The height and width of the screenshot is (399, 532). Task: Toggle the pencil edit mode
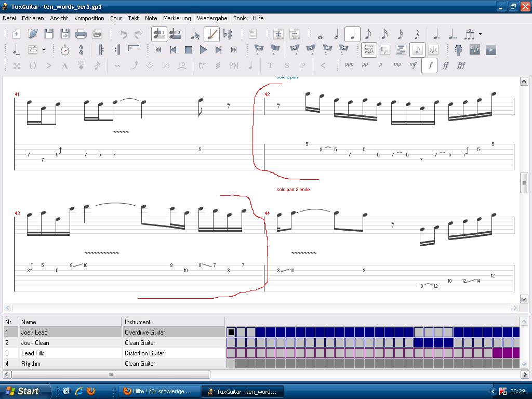pyautogui.click(x=212, y=34)
